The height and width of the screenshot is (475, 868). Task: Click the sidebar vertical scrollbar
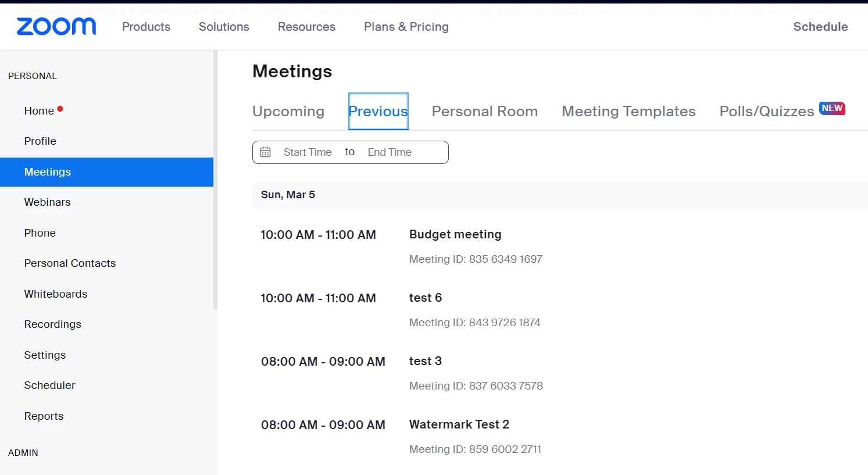[215, 180]
